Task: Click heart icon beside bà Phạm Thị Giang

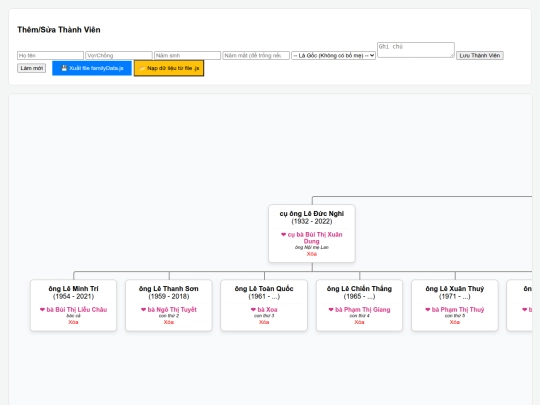Action: pyautogui.click(x=331, y=310)
